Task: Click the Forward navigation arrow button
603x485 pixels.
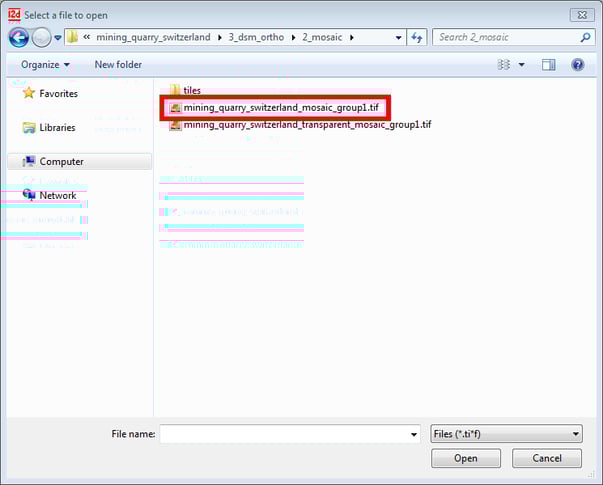Action: (x=41, y=38)
